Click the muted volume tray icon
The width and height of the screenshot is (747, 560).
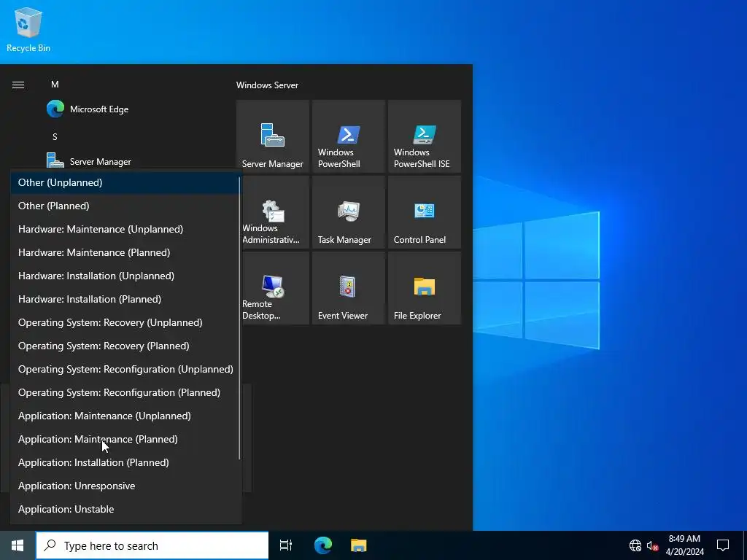point(652,545)
